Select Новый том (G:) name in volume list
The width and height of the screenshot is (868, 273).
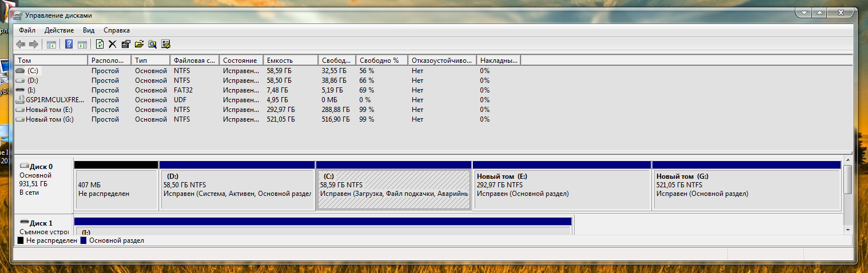(50, 119)
